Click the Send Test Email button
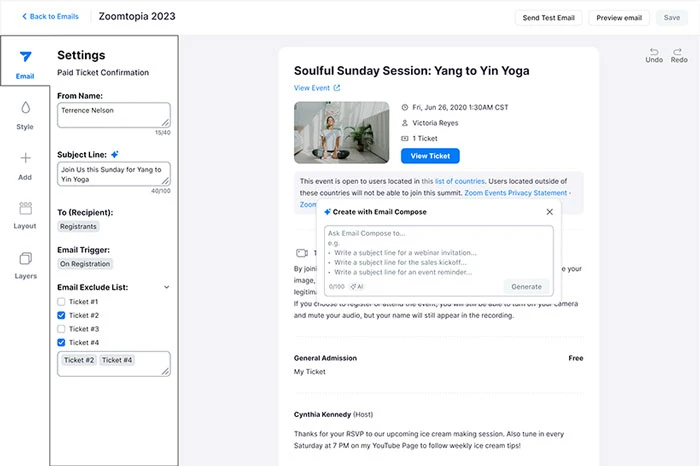The height and width of the screenshot is (466, 700). click(548, 18)
